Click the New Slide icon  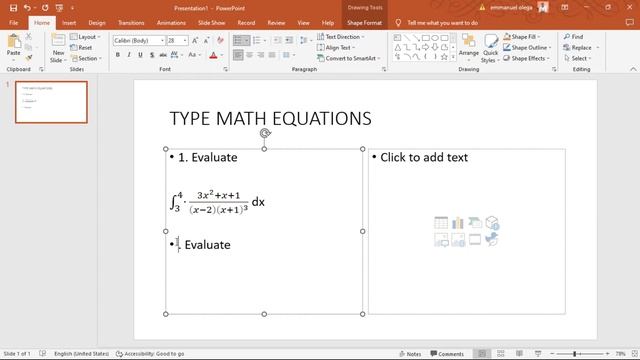58,40
